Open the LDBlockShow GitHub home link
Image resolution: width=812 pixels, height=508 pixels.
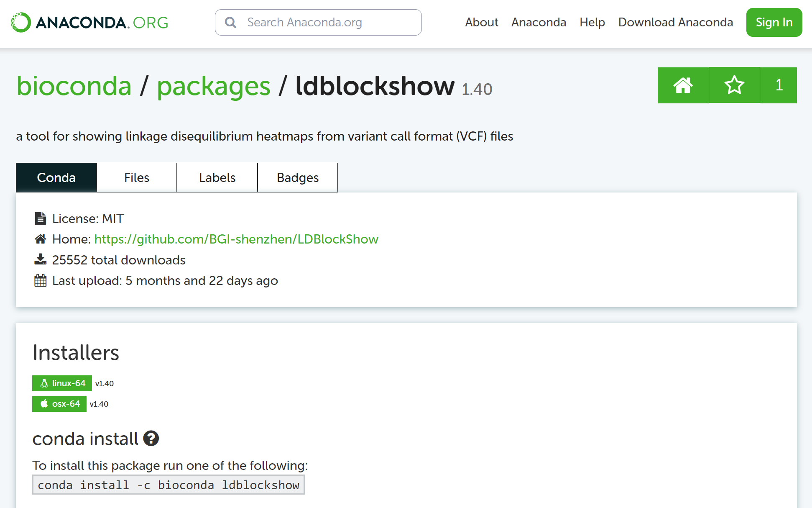(236, 239)
